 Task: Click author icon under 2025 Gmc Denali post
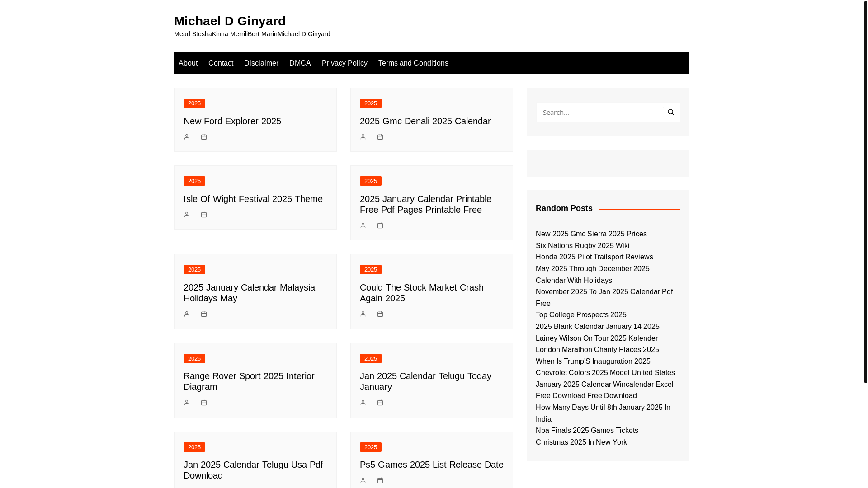363,137
